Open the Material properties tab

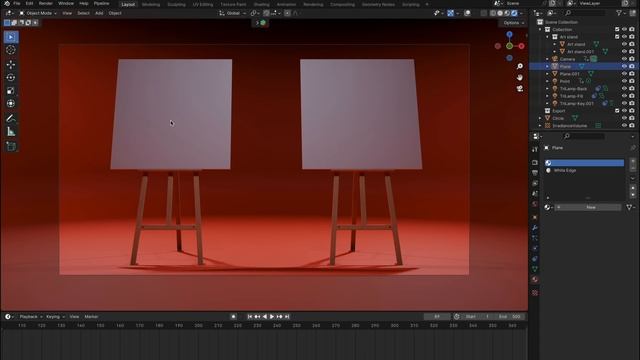pyautogui.click(x=535, y=280)
